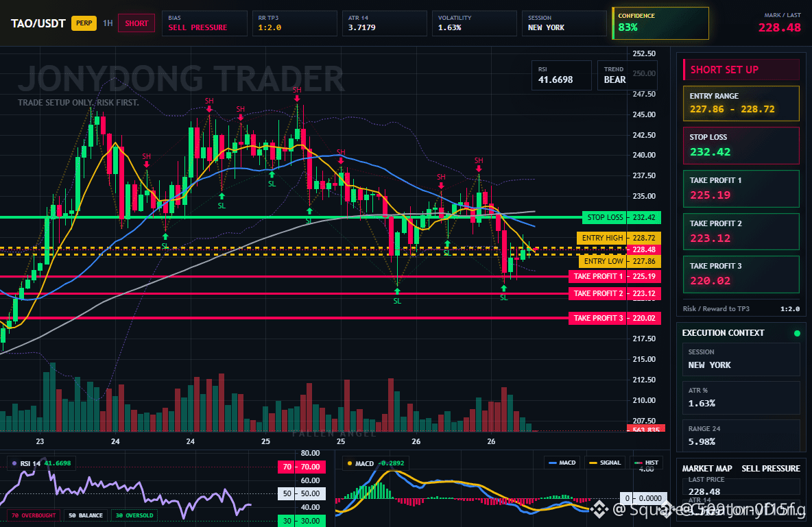Click the date label 23 on time axis
This screenshot has height=527, width=812.
(40, 441)
